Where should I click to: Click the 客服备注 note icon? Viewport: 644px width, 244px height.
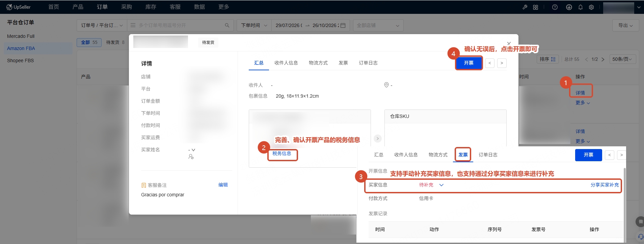tap(143, 185)
